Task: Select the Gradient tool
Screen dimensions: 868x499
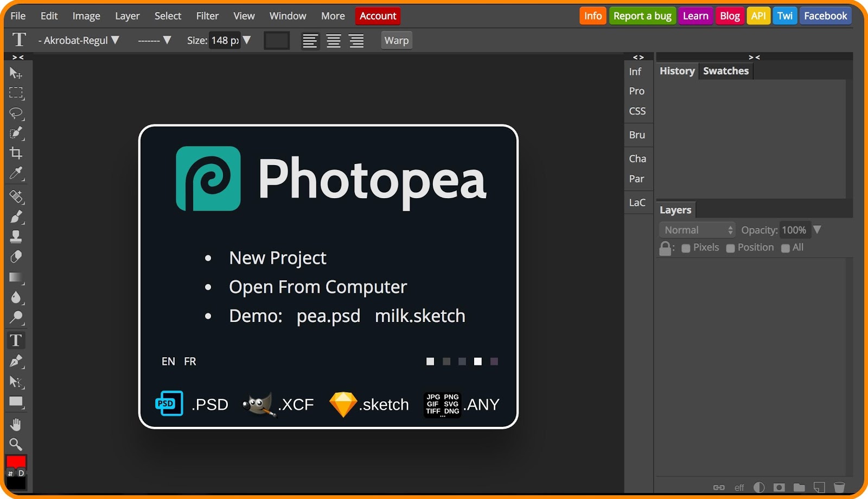Action: pos(16,277)
